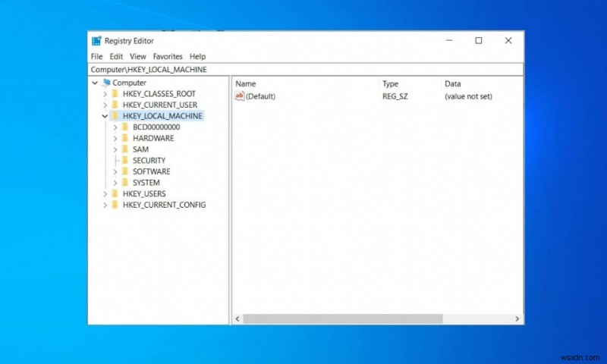Click the HKEY_CLASSES_ROOT folder icon
Viewport: 607px width, 364px height.
(x=115, y=93)
